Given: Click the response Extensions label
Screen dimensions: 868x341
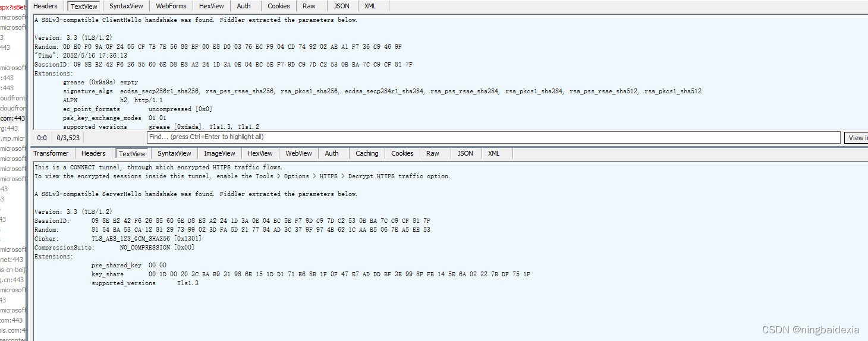Looking at the screenshot, I should tap(54, 256).
